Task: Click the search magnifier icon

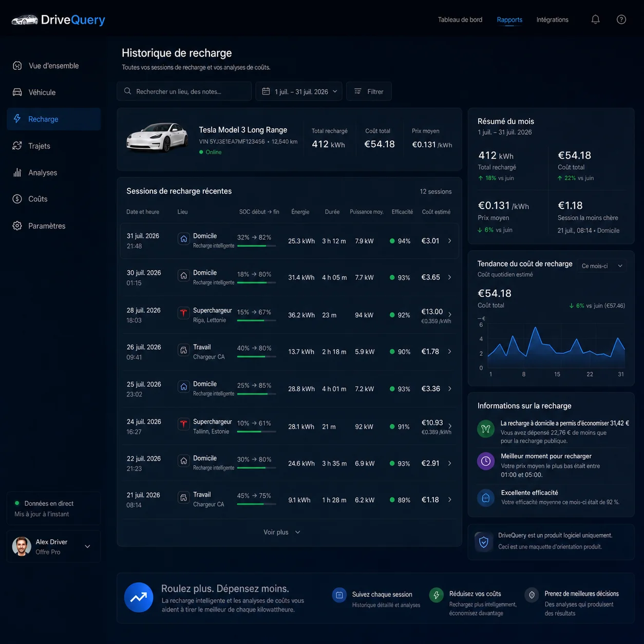Action: pyautogui.click(x=127, y=91)
